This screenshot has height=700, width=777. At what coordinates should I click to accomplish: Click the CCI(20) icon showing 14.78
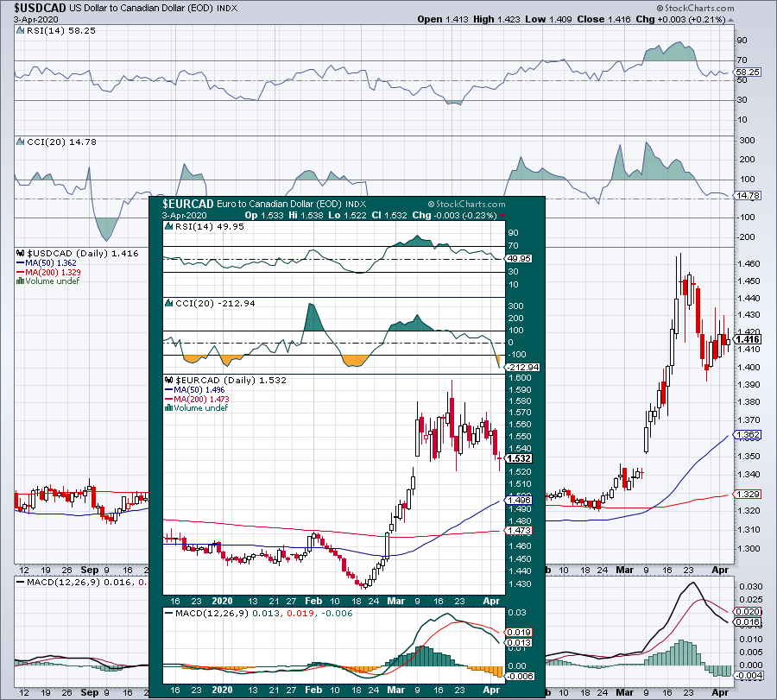[x=21, y=142]
